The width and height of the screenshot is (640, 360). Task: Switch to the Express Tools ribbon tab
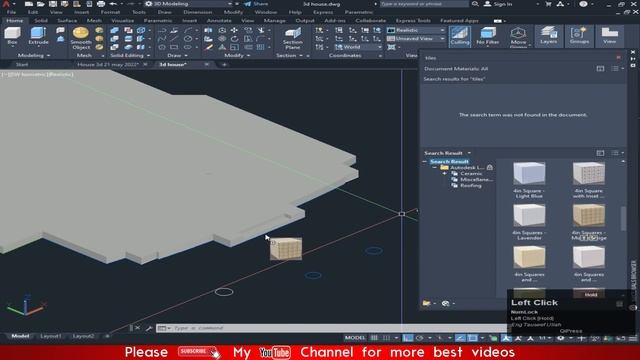tap(413, 20)
